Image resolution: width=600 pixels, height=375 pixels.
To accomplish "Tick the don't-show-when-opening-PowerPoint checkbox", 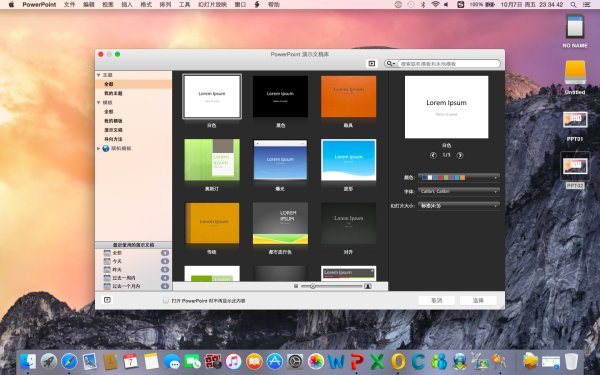I will click(166, 301).
